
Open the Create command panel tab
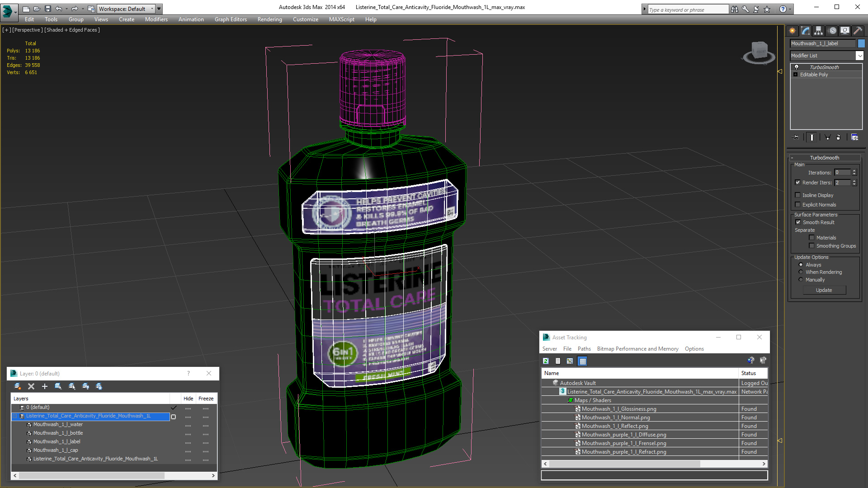click(x=793, y=31)
